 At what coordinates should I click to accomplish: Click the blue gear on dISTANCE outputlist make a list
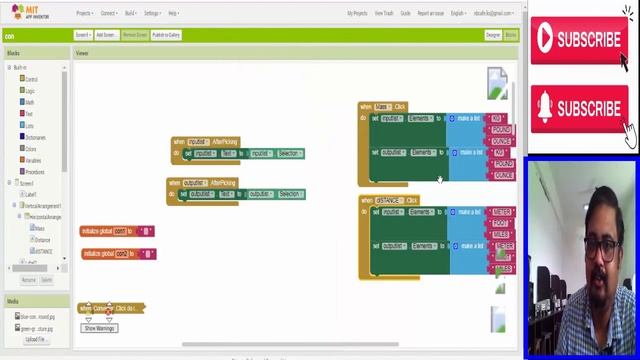(x=456, y=246)
